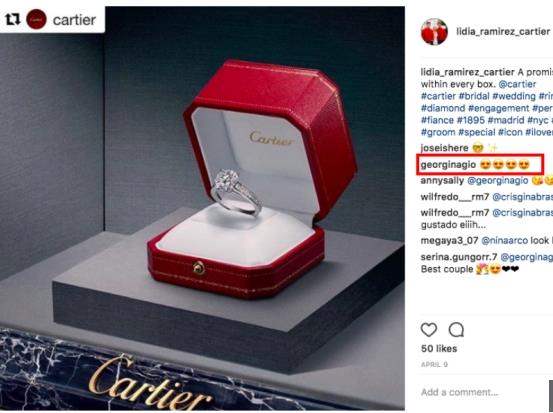Visit commenter joseishere's profile
553x413 pixels.
[444, 148]
